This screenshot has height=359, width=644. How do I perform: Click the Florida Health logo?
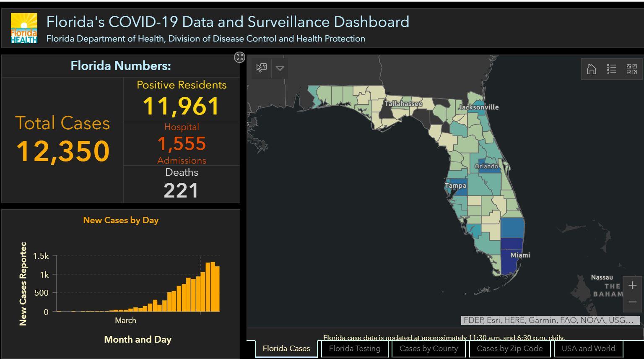point(24,29)
